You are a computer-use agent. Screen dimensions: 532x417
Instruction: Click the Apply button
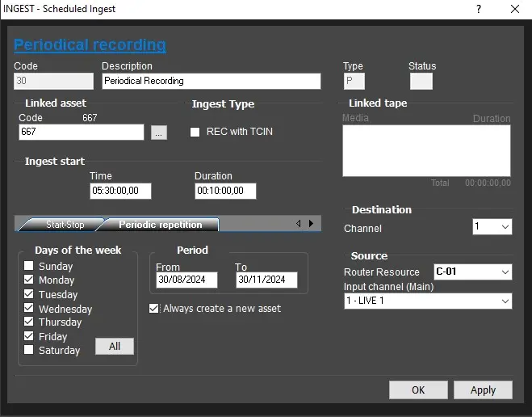[x=483, y=390]
